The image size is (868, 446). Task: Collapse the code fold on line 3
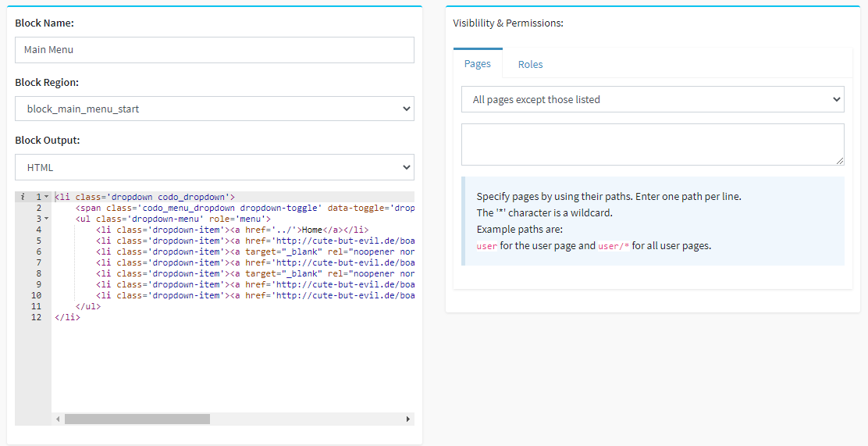click(x=47, y=219)
